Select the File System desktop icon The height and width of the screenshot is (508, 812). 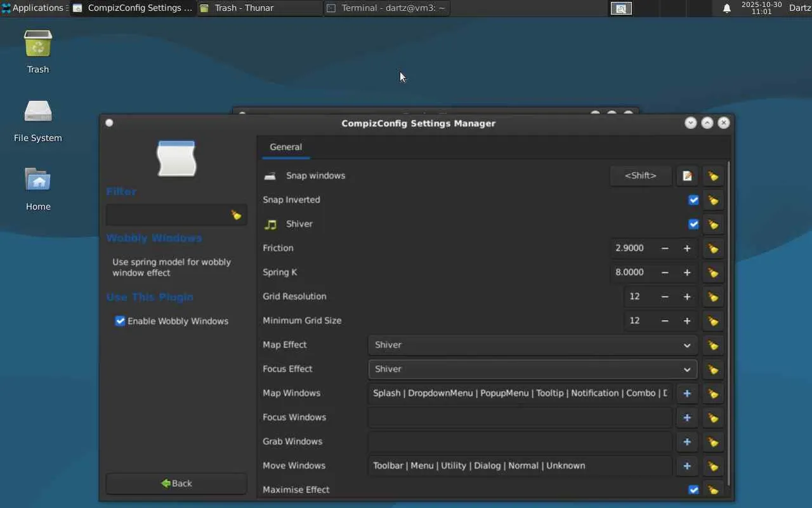click(x=38, y=120)
